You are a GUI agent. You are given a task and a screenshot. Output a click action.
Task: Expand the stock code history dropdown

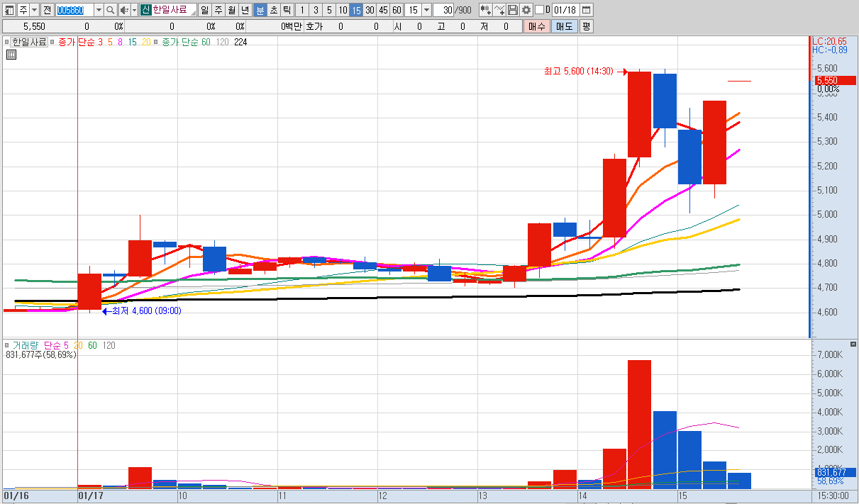point(99,10)
